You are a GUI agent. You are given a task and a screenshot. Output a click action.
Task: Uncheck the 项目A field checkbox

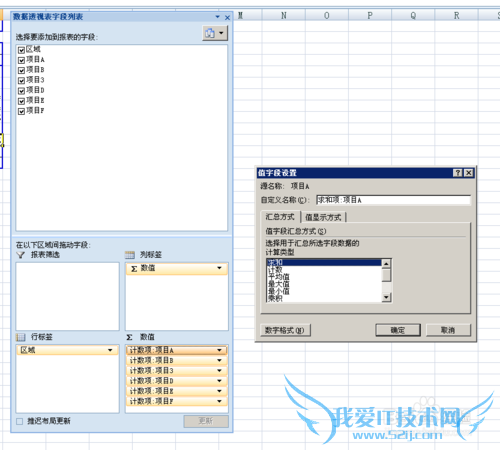(21, 60)
